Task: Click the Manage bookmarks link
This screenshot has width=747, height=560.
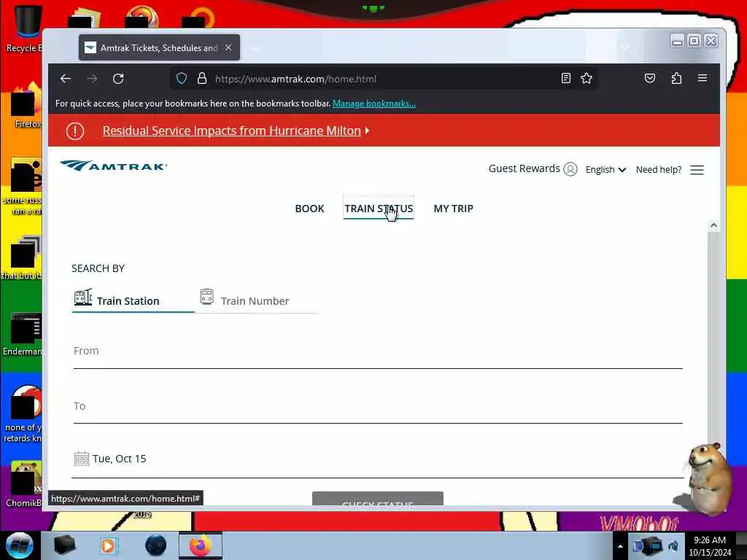Action: [x=374, y=104]
